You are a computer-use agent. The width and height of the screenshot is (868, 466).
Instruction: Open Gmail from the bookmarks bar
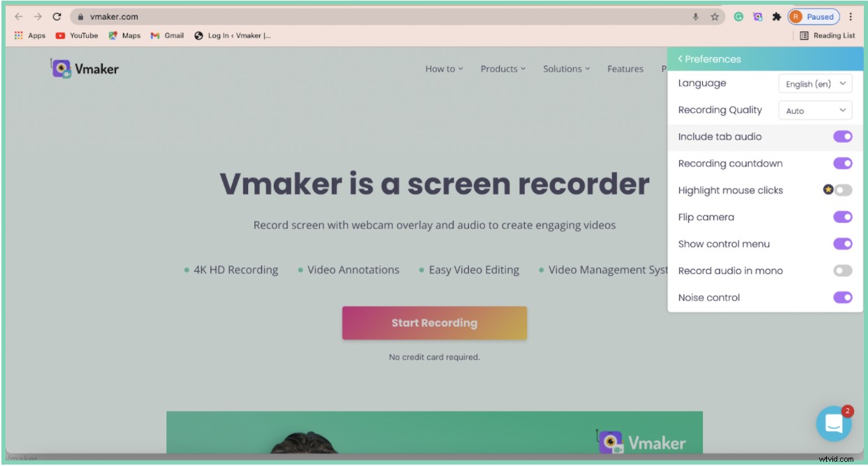coord(166,35)
